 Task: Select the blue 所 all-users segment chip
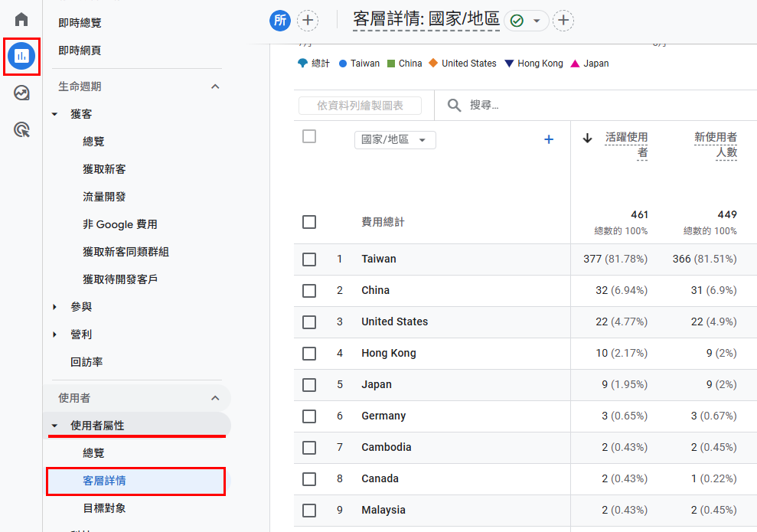tap(280, 20)
